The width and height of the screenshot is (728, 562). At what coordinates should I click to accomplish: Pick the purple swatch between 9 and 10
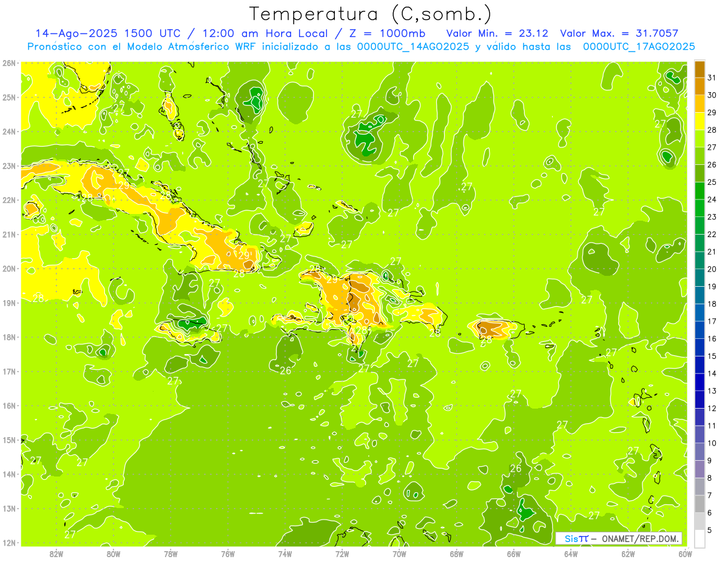click(x=699, y=452)
